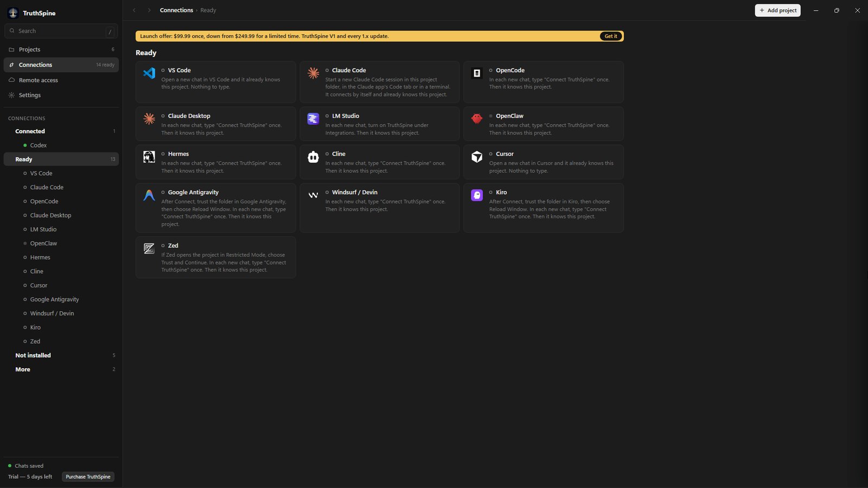Image resolution: width=868 pixels, height=488 pixels.
Task: Click the Hermes logo icon in its card
Action: 149,157
